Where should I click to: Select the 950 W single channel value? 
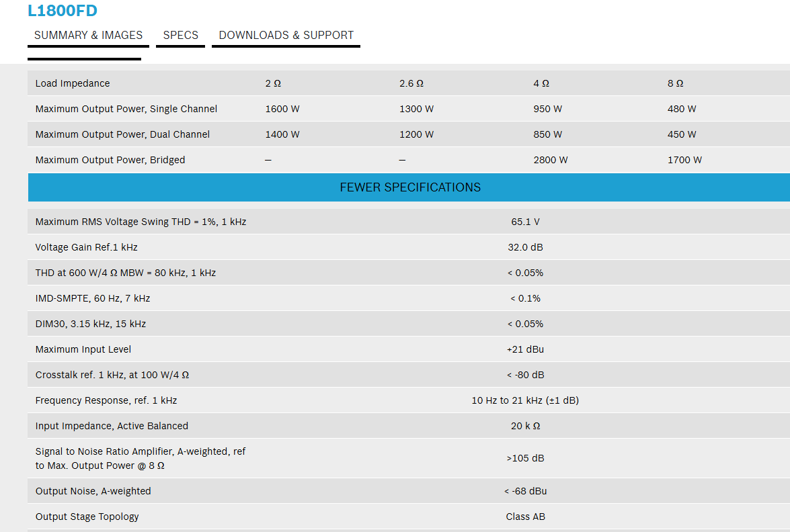coord(548,109)
